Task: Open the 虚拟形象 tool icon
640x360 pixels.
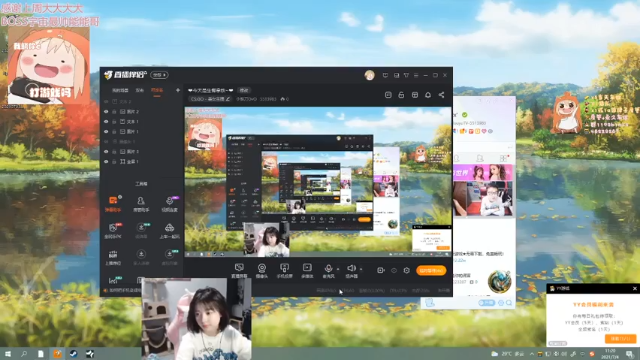Action: tap(169, 257)
